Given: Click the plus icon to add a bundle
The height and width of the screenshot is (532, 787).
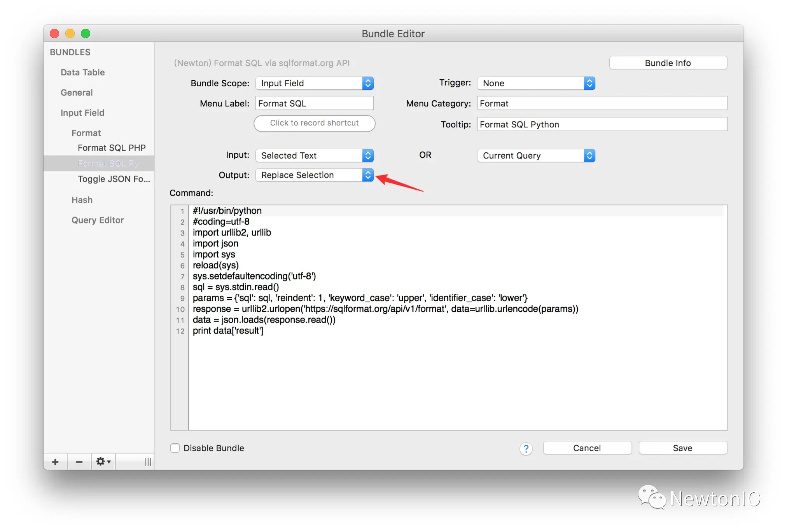Looking at the screenshot, I should (x=55, y=462).
